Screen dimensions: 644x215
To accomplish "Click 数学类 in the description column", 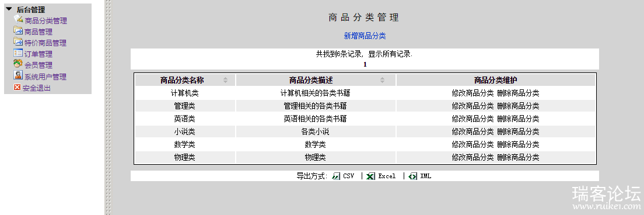I will point(316,145).
